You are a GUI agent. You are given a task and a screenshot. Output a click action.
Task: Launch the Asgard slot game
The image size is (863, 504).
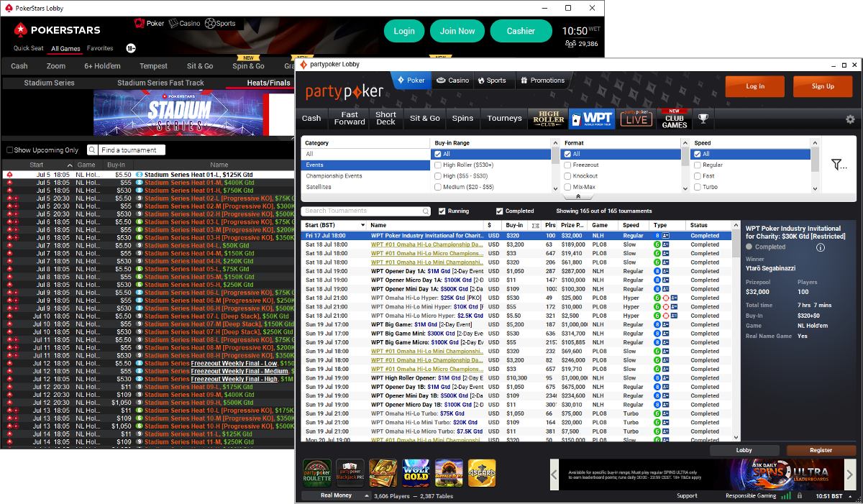(x=482, y=474)
